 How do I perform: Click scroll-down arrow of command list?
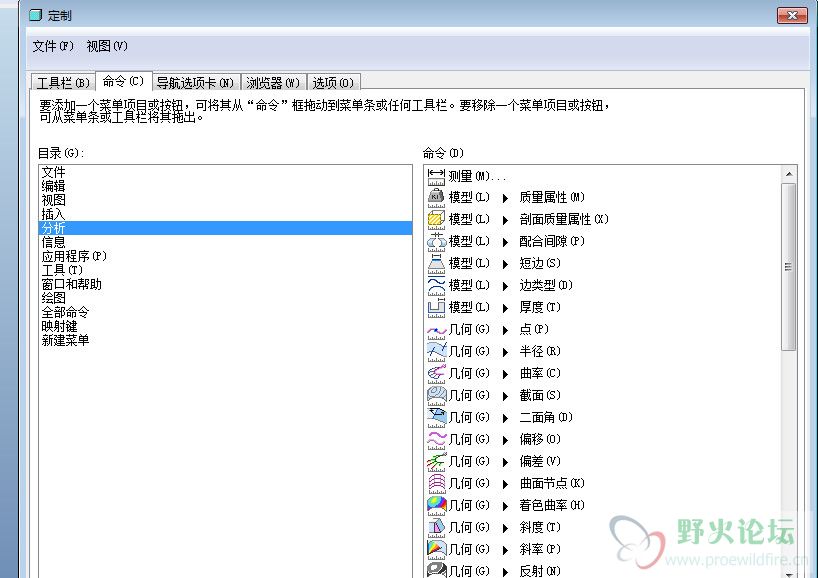(x=789, y=573)
